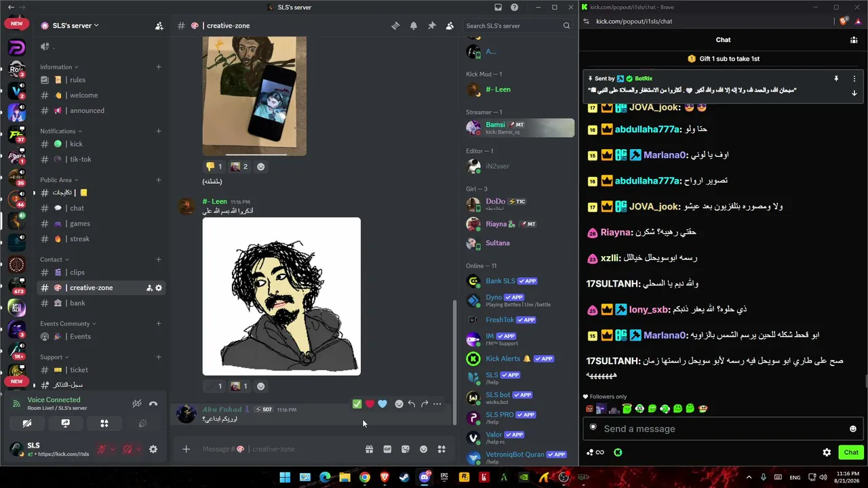Go to the announced channel
Image resolution: width=868 pixels, height=488 pixels.
[101, 110]
